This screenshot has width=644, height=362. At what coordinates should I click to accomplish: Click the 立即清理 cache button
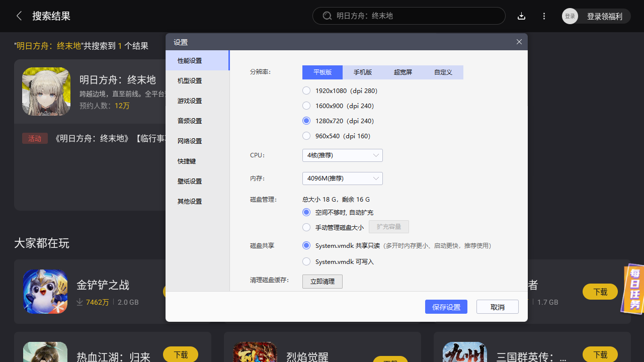(322, 282)
